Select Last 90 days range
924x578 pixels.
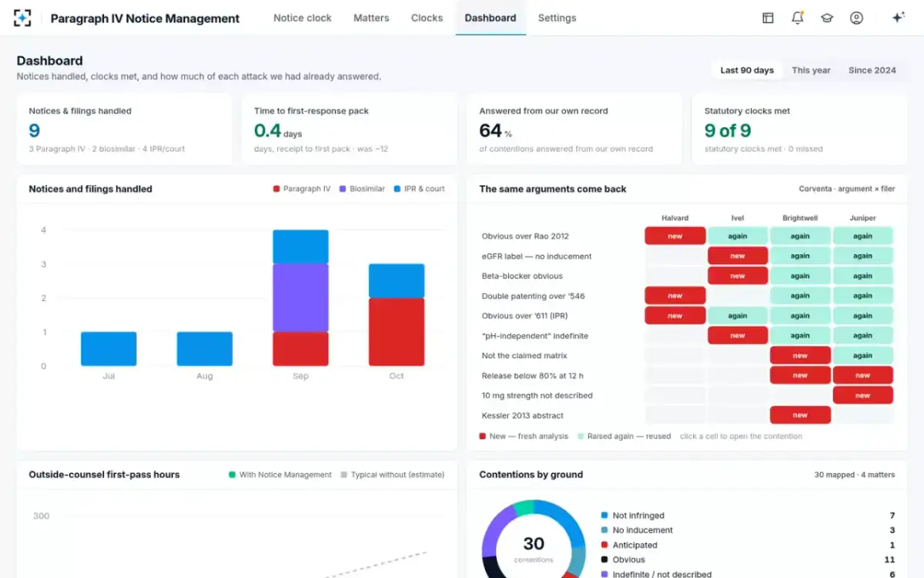pyautogui.click(x=747, y=70)
